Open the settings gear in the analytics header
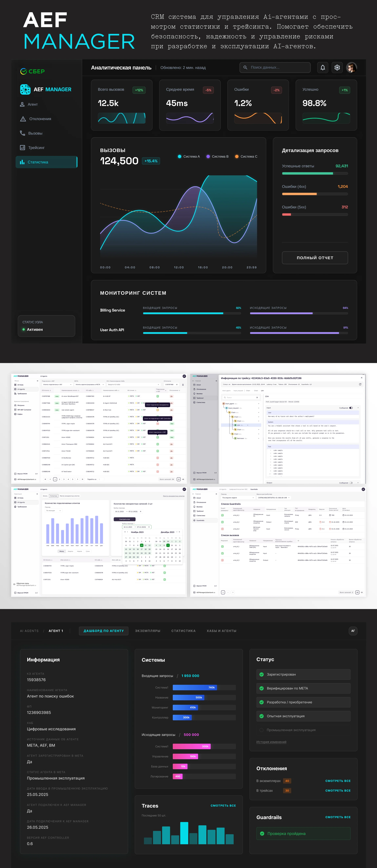This screenshot has height=868, width=377. click(337, 67)
